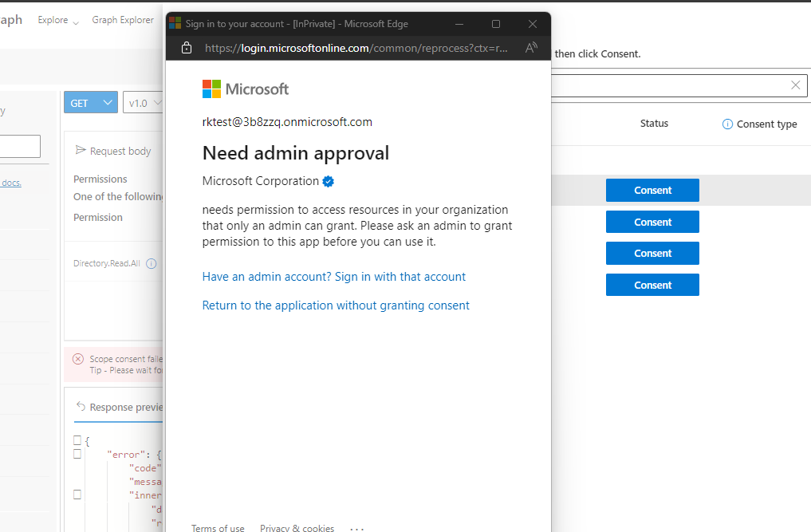Click the Consent type info icon

coord(726,124)
